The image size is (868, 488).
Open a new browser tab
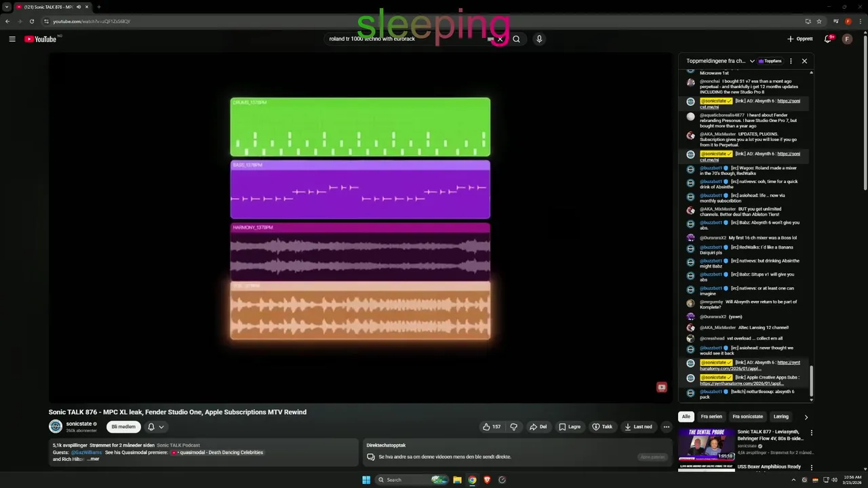(99, 7)
